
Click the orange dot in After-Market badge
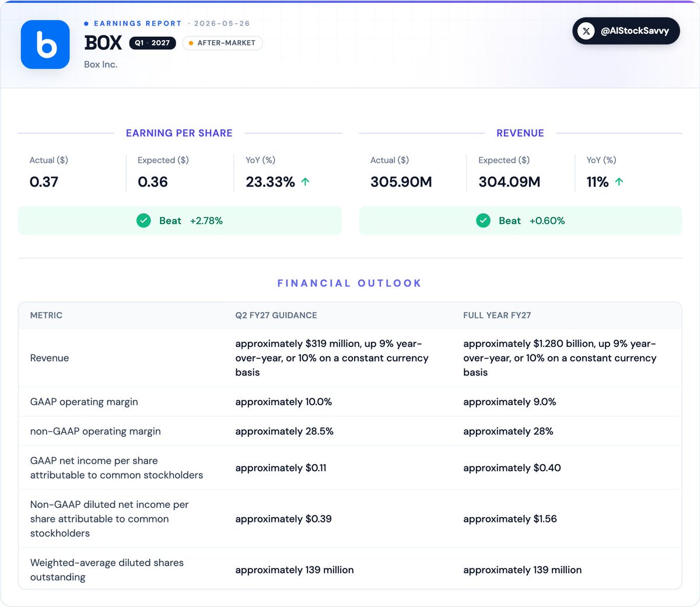(x=191, y=43)
